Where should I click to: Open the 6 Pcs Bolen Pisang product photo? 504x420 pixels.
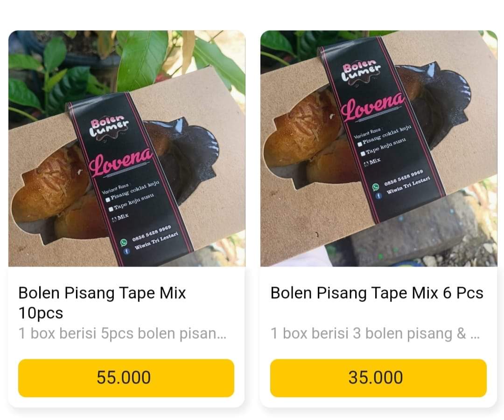click(x=378, y=148)
